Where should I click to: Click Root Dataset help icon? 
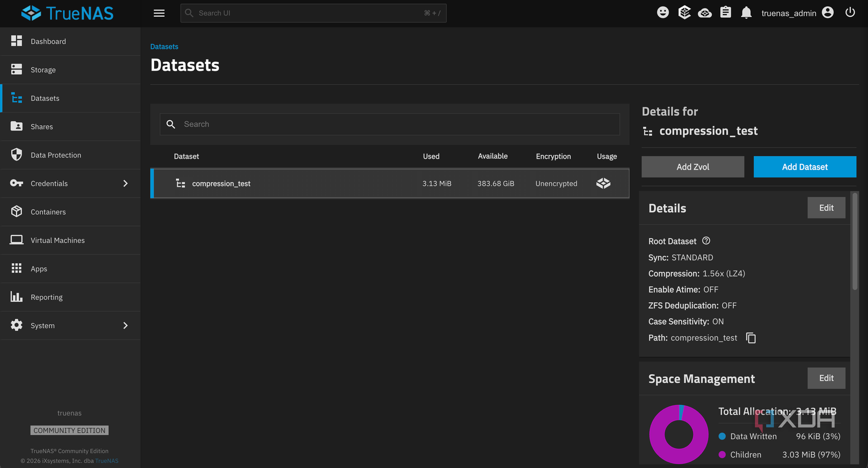tap(706, 241)
